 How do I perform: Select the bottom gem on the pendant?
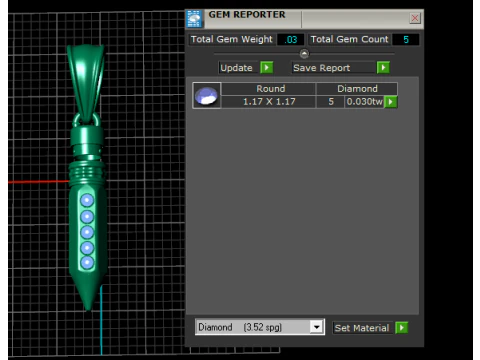tap(87, 262)
